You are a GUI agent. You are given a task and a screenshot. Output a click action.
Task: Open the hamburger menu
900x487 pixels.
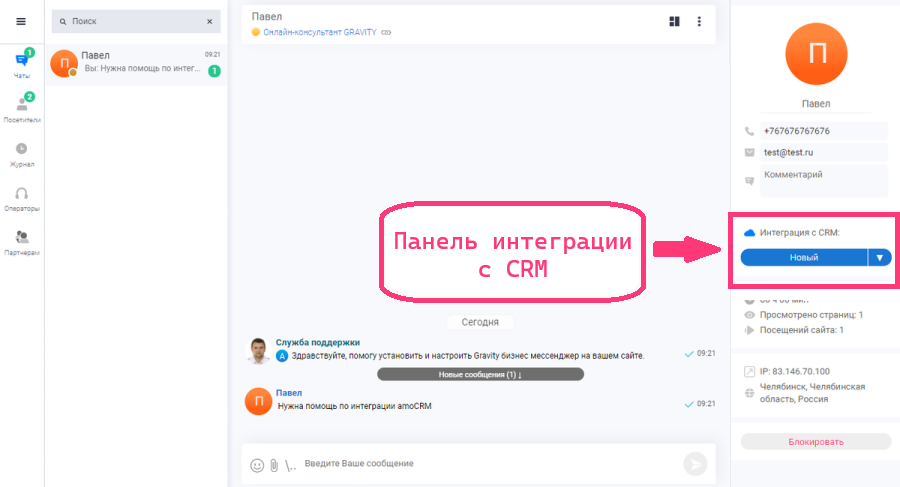coord(21,21)
